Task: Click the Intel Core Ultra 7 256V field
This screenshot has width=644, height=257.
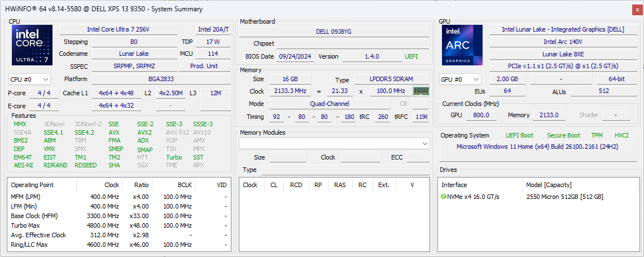Action: (x=118, y=29)
